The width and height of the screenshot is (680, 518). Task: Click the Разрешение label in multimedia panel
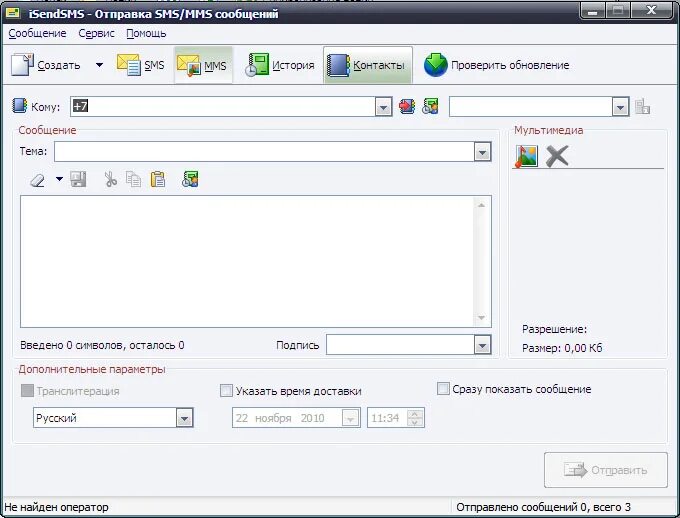pos(554,329)
